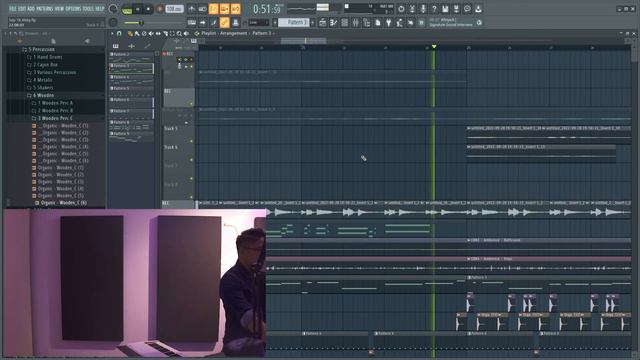Select the playlist Zoom magnifier tool

[179, 33]
